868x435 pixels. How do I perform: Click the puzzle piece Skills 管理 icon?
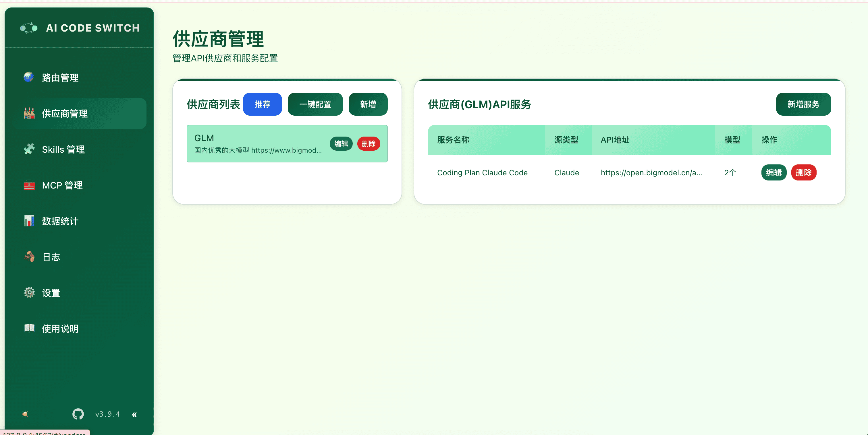29,149
